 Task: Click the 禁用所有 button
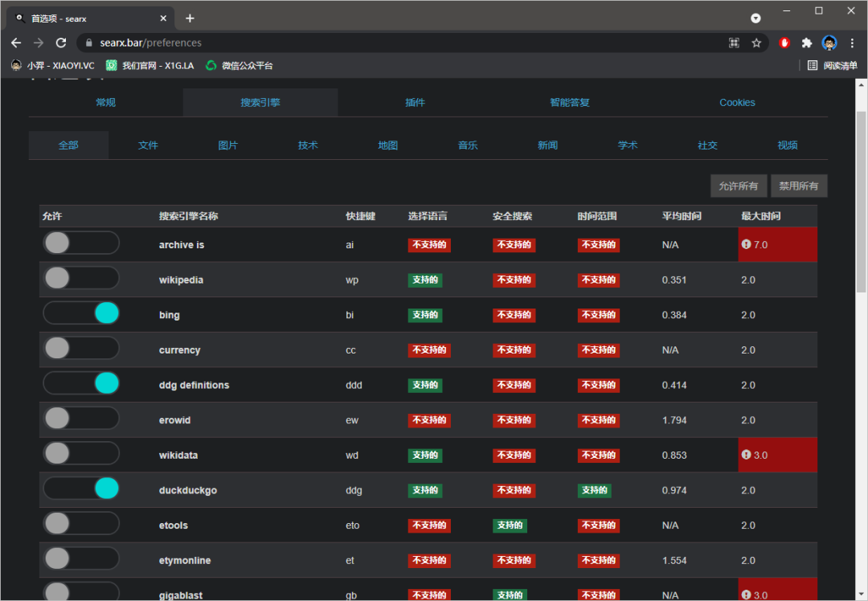pyautogui.click(x=799, y=186)
